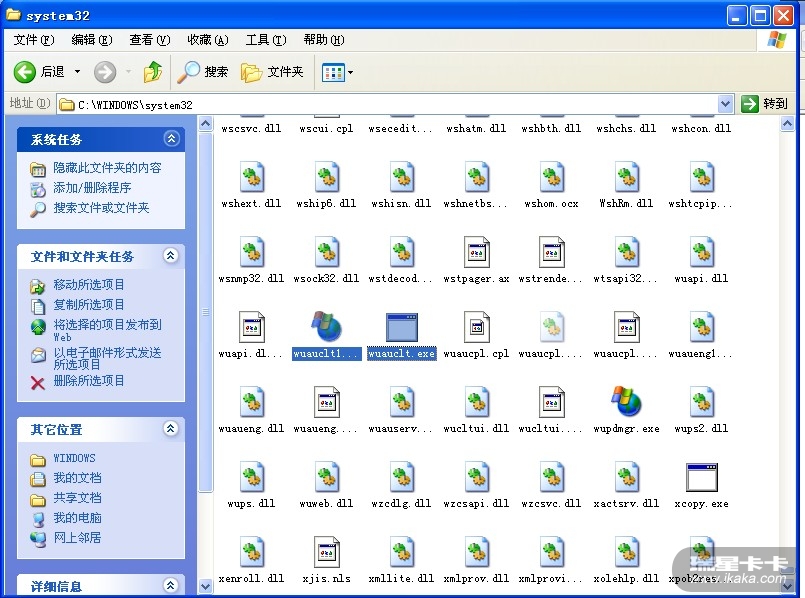Click file list scrollbar down arrow
This screenshot has height=598, width=805.
787,586
